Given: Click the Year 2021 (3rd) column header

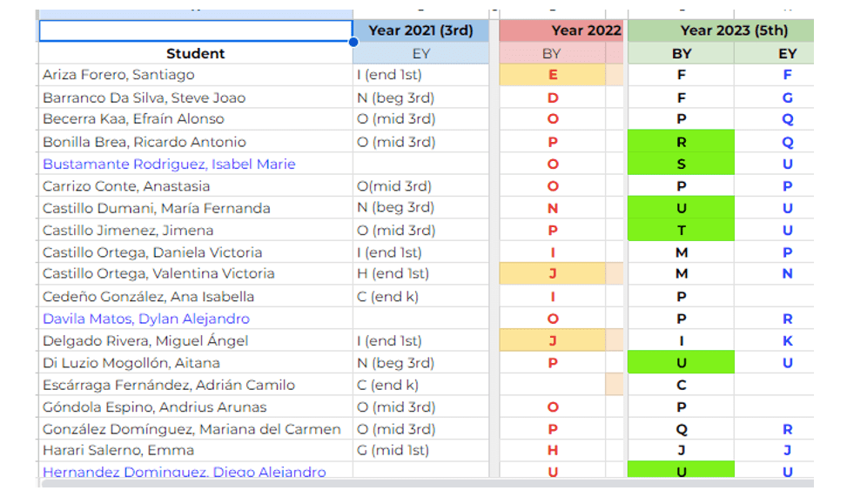Looking at the screenshot, I should tap(420, 30).
